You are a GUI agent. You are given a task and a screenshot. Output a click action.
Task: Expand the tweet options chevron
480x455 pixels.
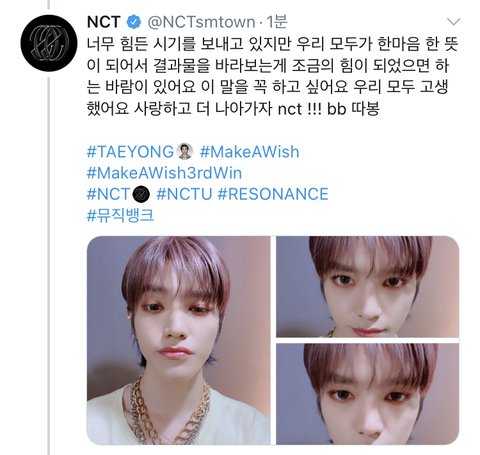(453, 22)
